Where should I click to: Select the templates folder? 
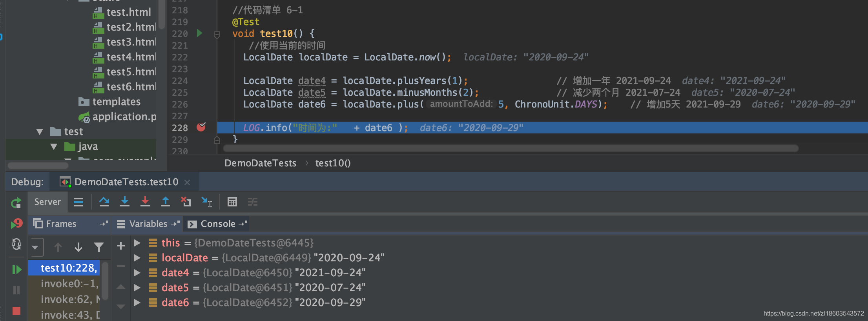[116, 102]
